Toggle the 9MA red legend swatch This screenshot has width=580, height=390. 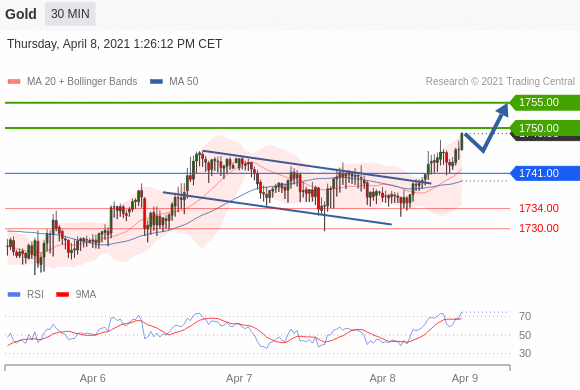pyautogui.click(x=63, y=295)
